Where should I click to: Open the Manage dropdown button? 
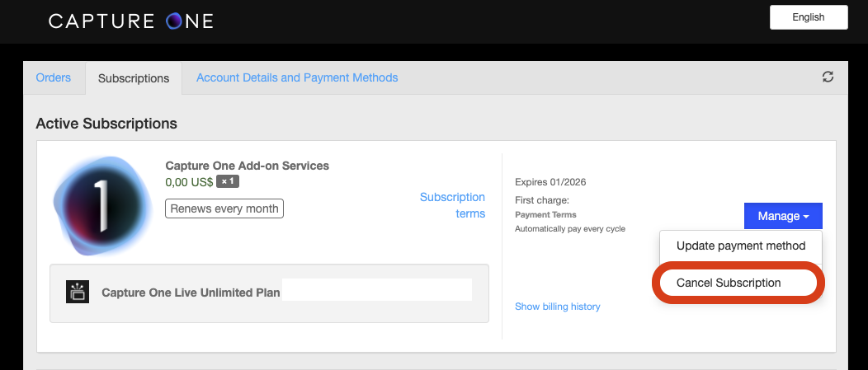pyautogui.click(x=783, y=216)
